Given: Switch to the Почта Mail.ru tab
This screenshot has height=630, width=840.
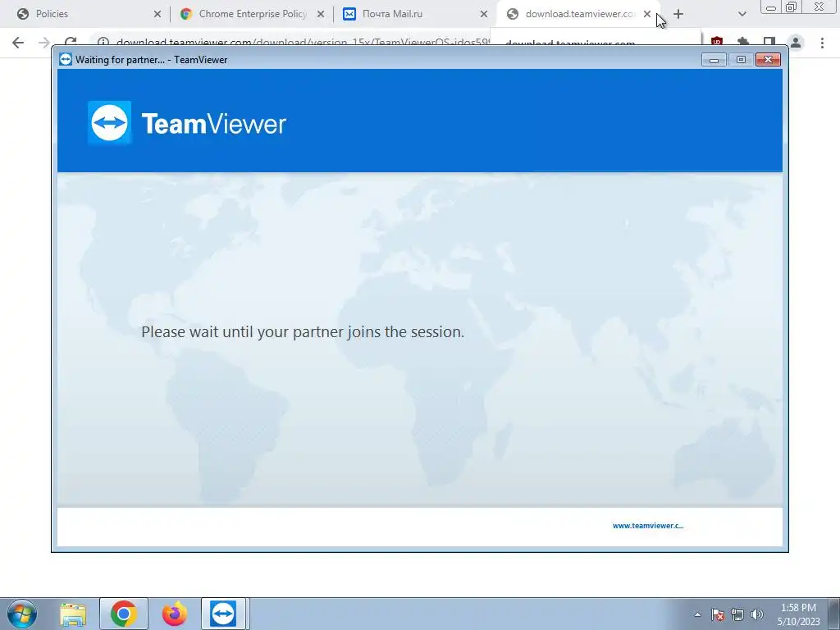Looking at the screenshot, I should click(x=413, y=14).
